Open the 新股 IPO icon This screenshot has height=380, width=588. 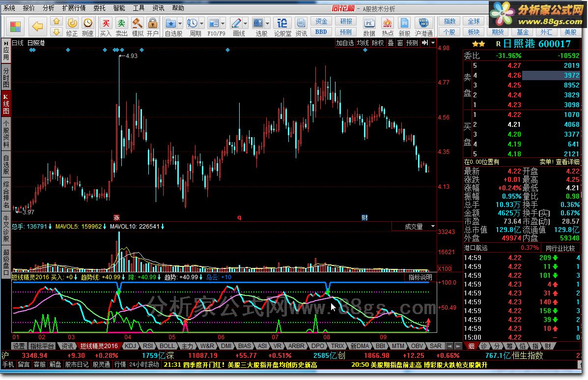404,27
